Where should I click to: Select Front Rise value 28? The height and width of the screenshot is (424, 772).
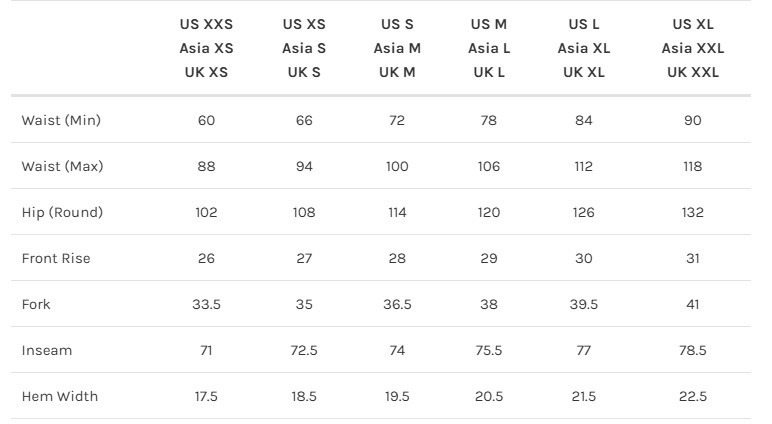click(397, 258)
